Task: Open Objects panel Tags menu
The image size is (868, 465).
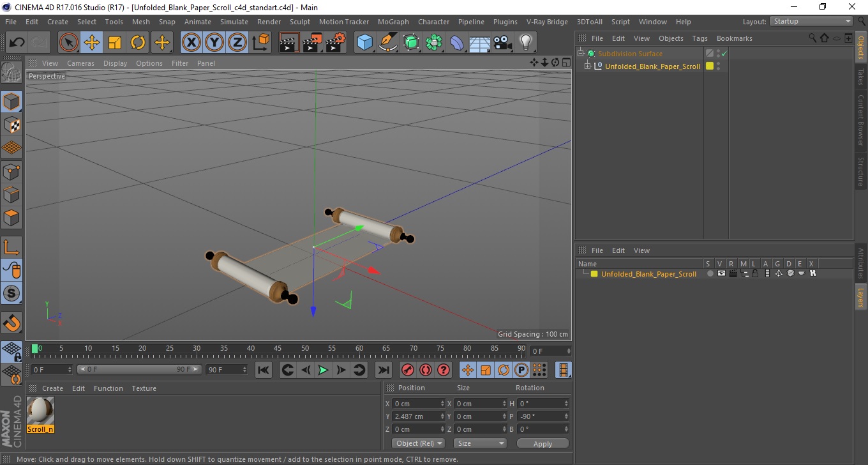Action: 700,38
